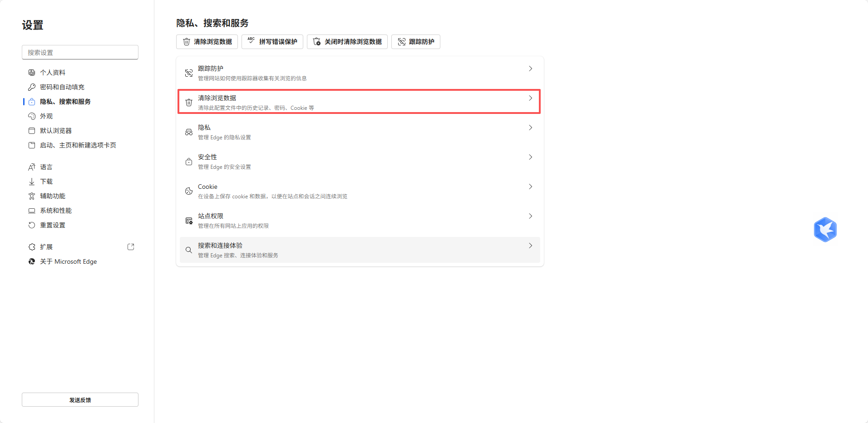Click the 重置设置 reset icon
The image size is (868, 423).
pos(32,225)
